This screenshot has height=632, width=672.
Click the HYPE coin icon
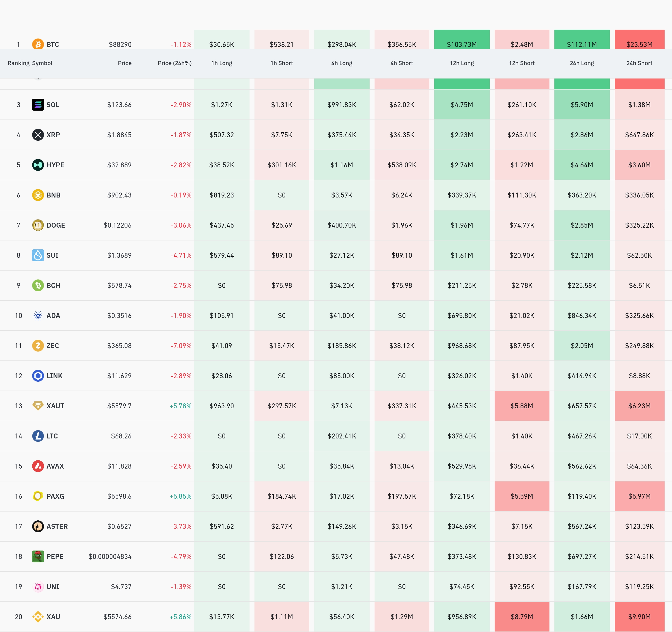[38, 165]
